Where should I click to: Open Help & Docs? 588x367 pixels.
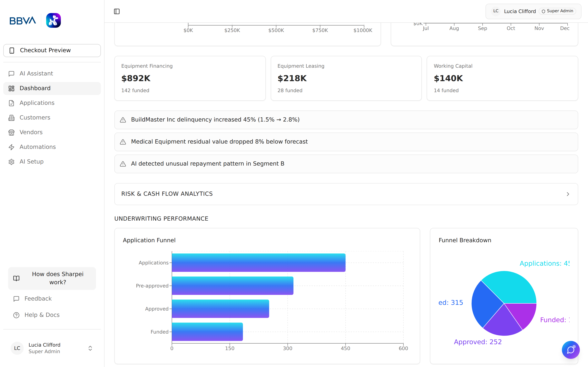point(42,315)
